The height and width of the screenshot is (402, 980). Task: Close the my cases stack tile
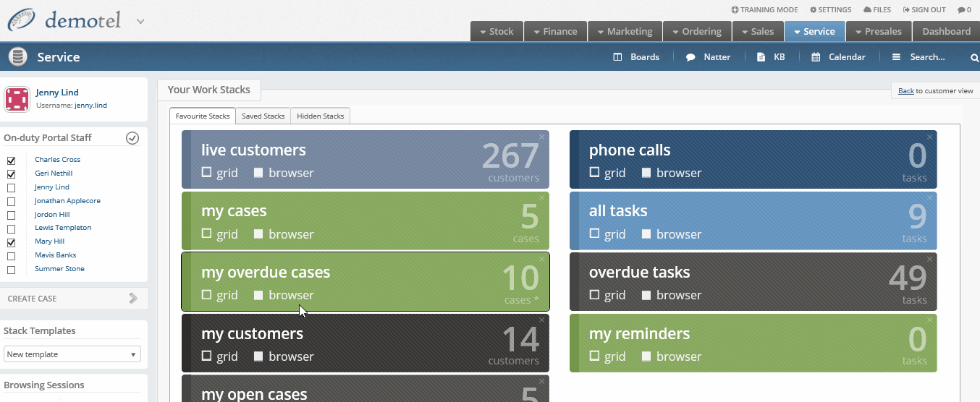pos(541,198)
